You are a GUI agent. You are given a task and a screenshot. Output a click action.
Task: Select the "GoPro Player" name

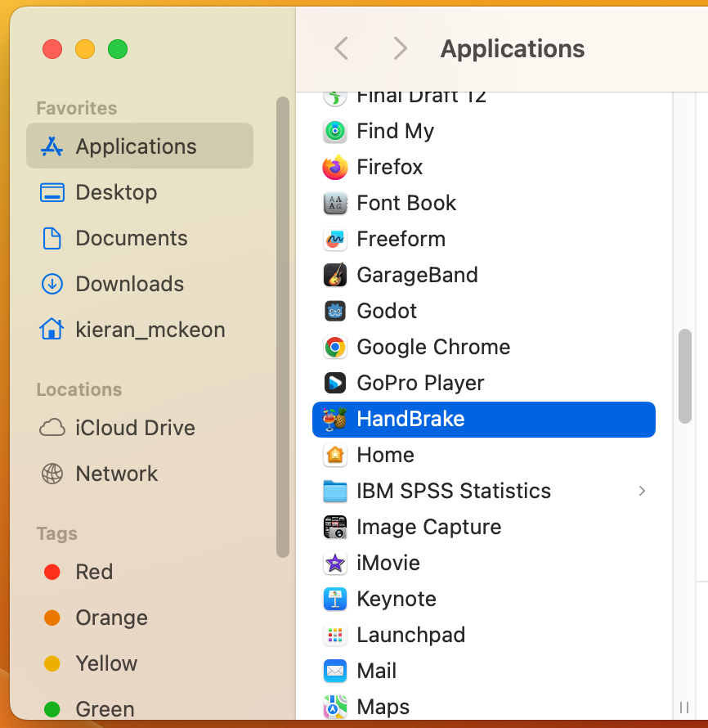(420, 383)
